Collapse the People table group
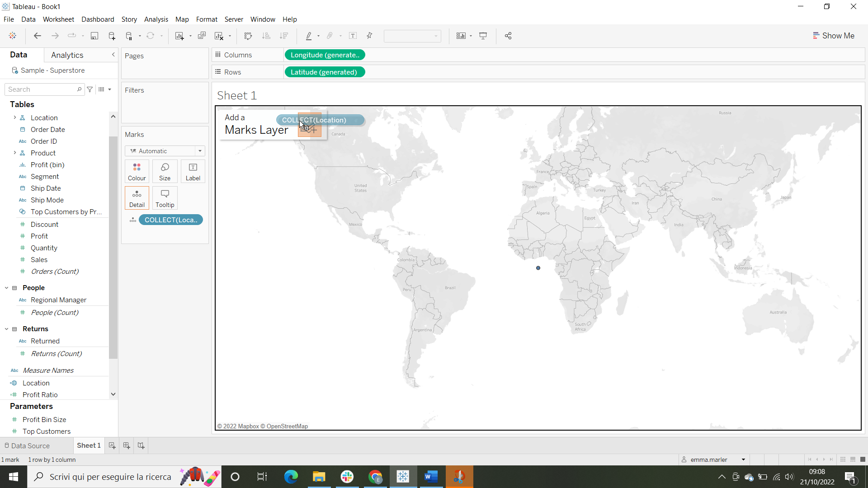Viewport: 868px width, 488px height. pos(6,287)
